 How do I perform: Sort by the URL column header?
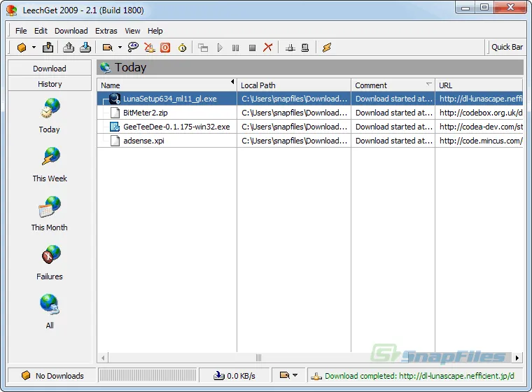click(479, 85)
